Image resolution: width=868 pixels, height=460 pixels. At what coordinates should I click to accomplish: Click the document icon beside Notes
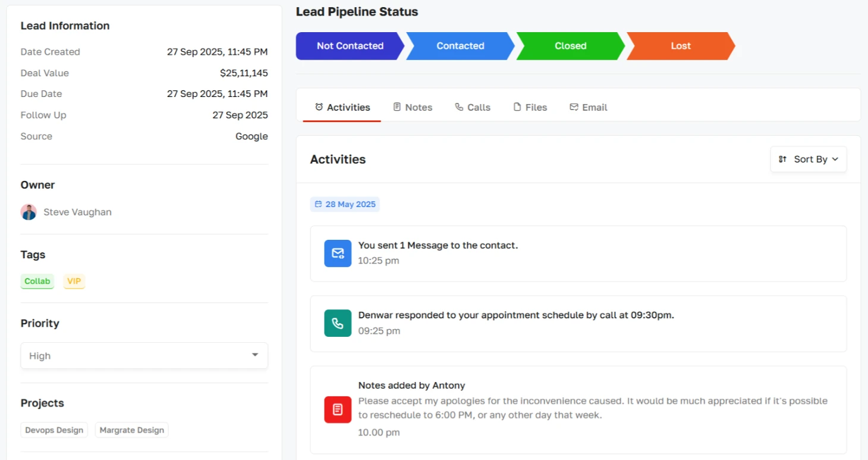[x=397, y=107]
